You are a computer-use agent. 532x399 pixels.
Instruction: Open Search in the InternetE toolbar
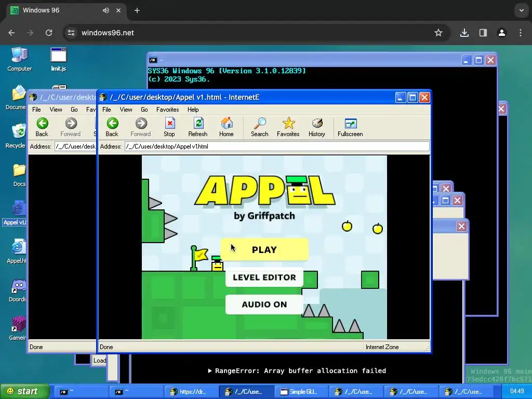click(x=260, y=127)
